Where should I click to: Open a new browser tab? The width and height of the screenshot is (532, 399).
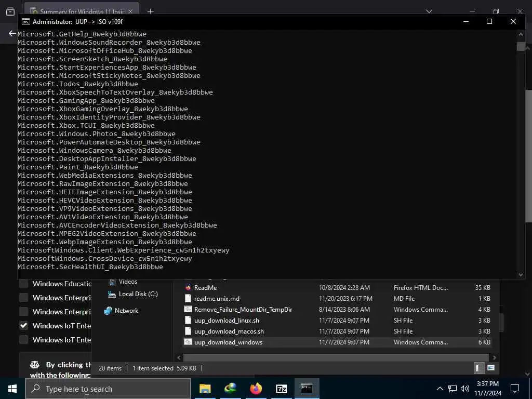click(150, 11)
